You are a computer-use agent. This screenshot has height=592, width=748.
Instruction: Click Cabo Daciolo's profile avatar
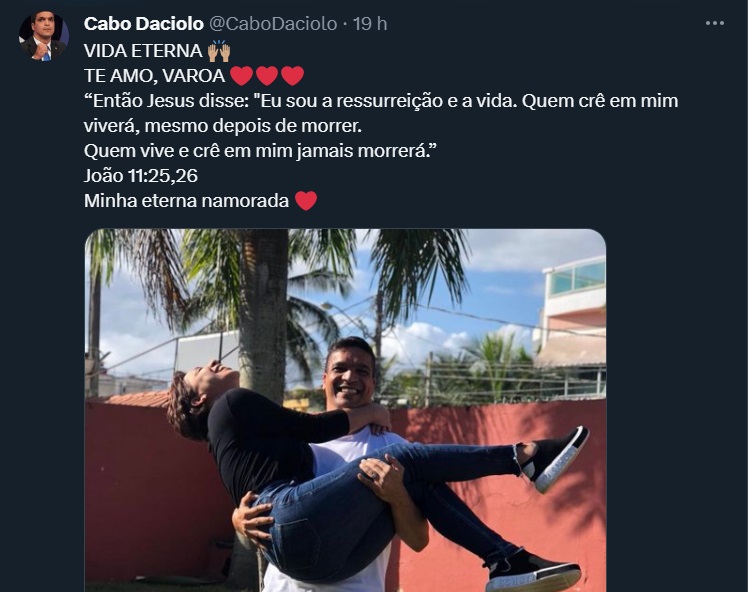[43, 36]
